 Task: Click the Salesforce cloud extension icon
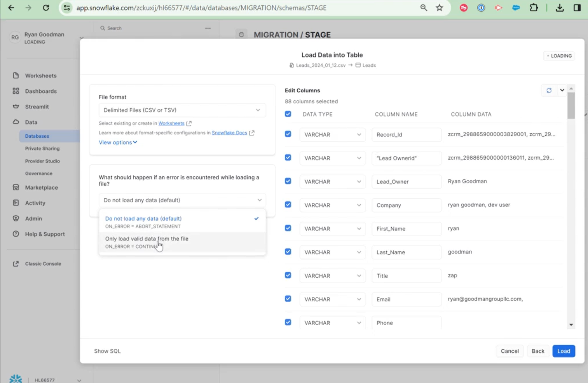coord(516,8)
